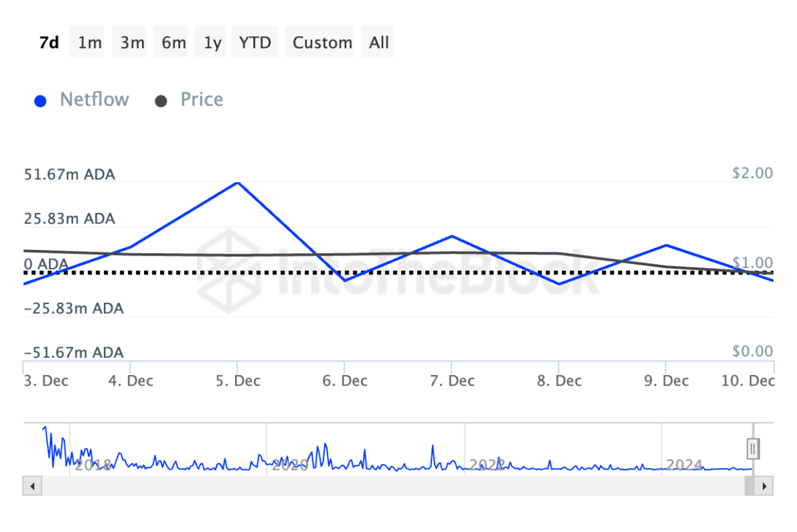Choose the 3m range button

coord(132,43)
